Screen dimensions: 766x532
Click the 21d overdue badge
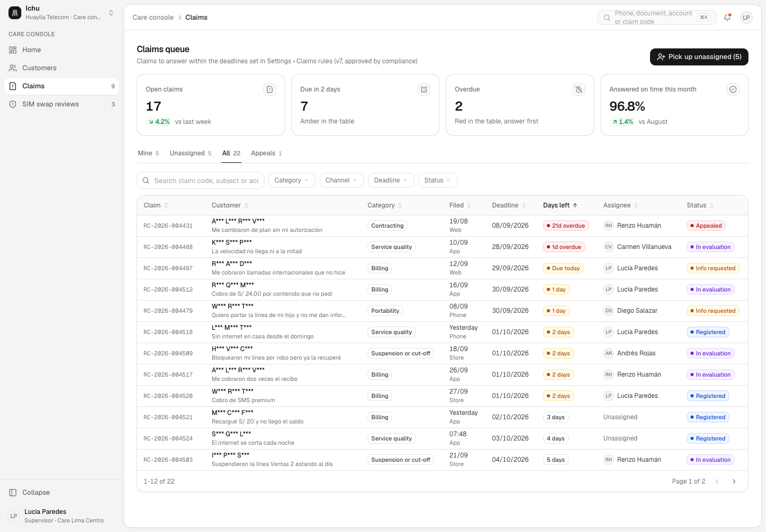566,226
